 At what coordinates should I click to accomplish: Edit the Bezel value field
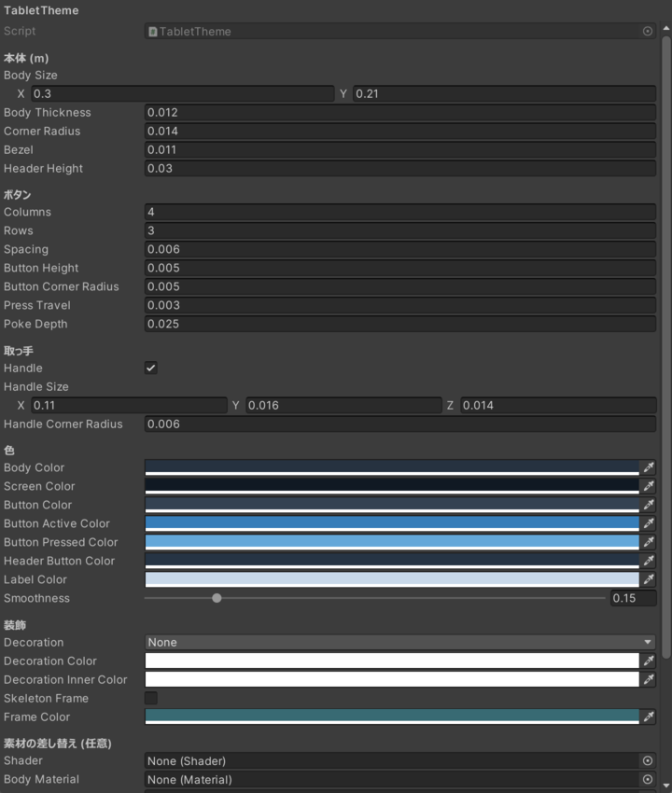[400, 149]
